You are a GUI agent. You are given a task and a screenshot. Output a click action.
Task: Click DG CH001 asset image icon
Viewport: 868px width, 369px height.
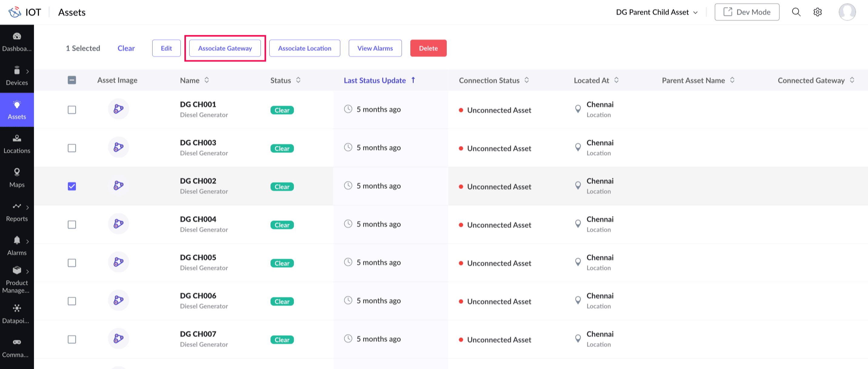118,109
